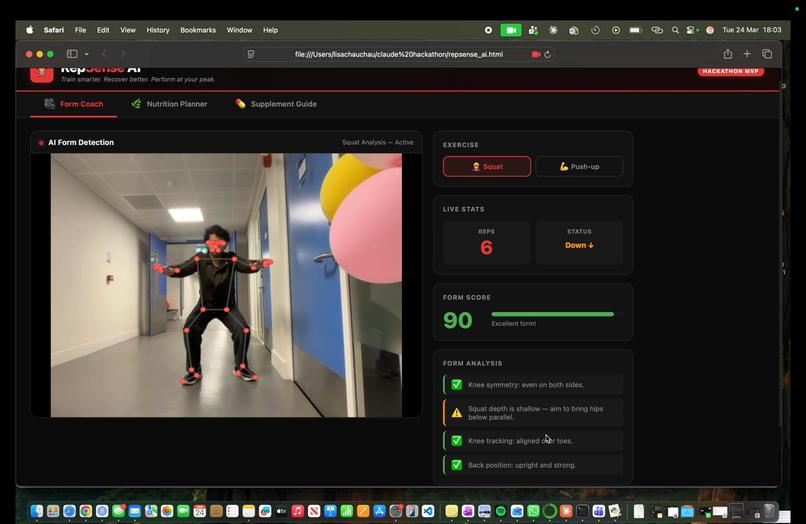
Task: Open Visual Studio Code from the Dock
Action: [428, 511]
